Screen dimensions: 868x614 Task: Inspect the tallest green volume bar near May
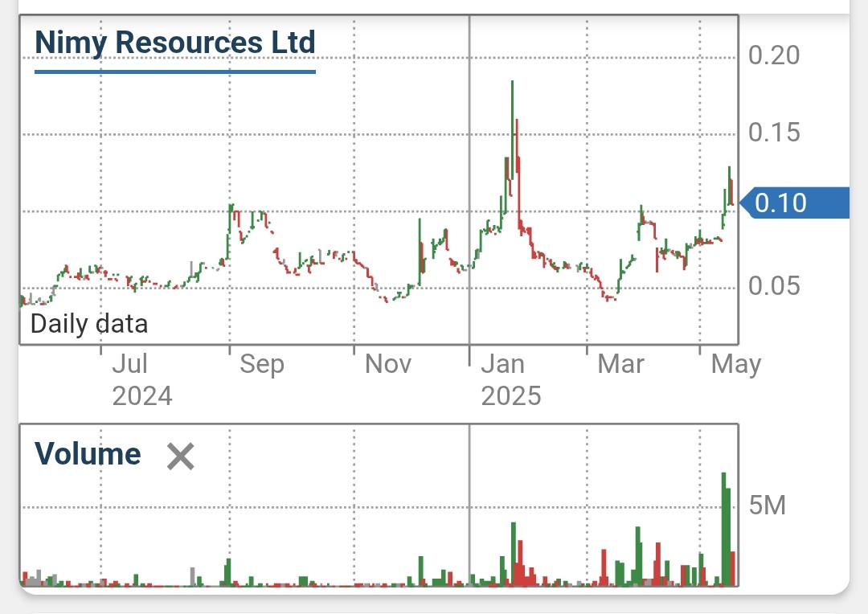[x=723, y=526]
